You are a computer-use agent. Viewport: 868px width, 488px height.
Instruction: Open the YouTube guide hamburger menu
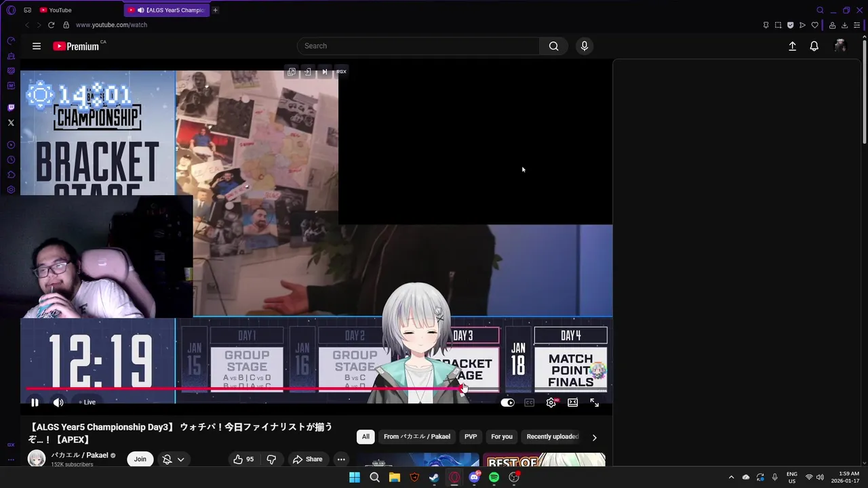37,46
